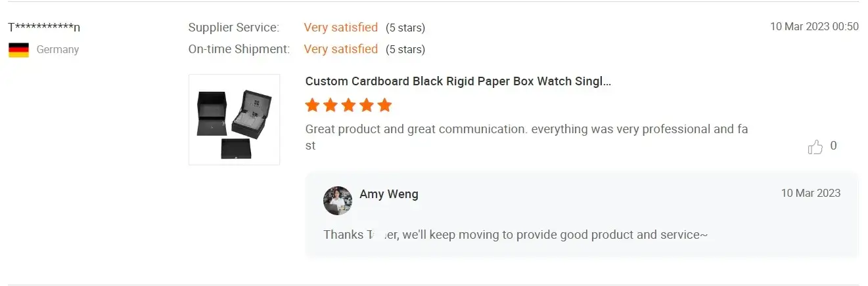Viewport: 868px width, 286px height.
Task: Click the fifth orange rating star
Action: 384,105
